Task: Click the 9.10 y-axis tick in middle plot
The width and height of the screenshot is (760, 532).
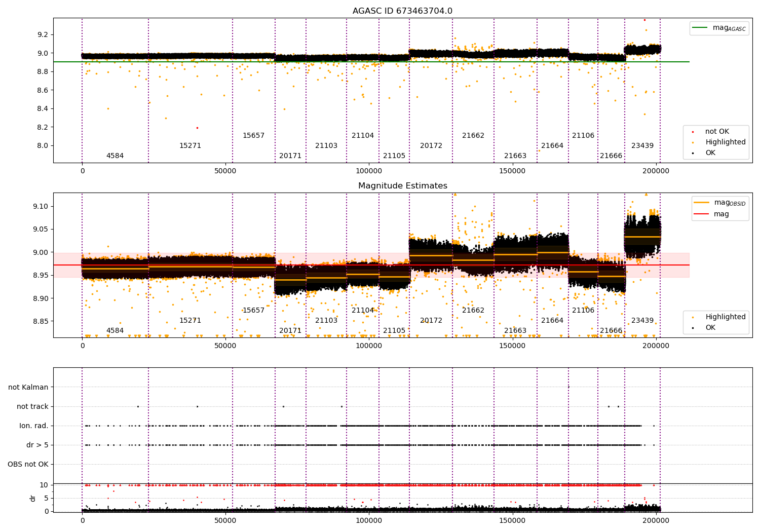Action: click(x=41, y=207)
